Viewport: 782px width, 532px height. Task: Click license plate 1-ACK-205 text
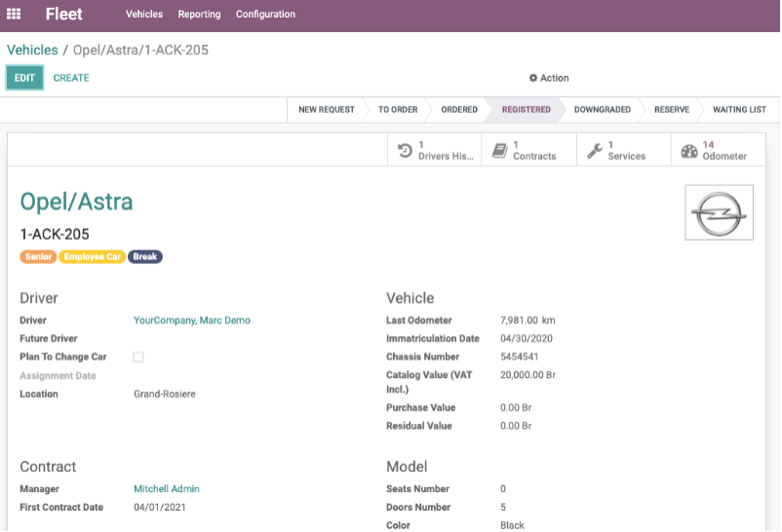click(x=55, y=235)
